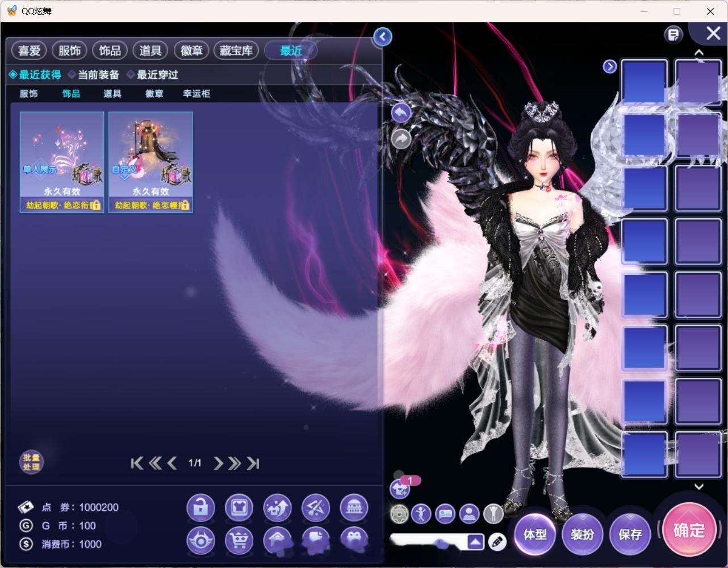Image resolution: width=728 pixels, height=568 pixels.
Task: Select the dancing figure pose icon
Action: pos(421,514)
